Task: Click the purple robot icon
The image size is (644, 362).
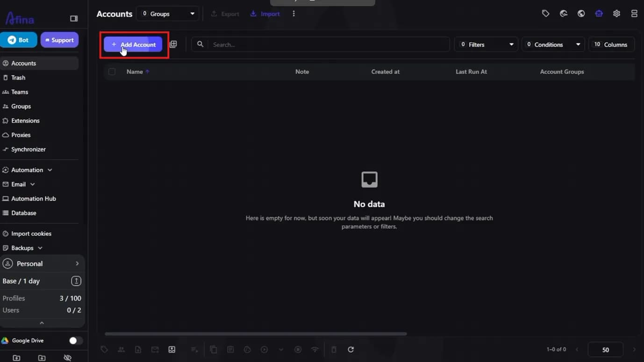Action: click(x=599, y=14)
